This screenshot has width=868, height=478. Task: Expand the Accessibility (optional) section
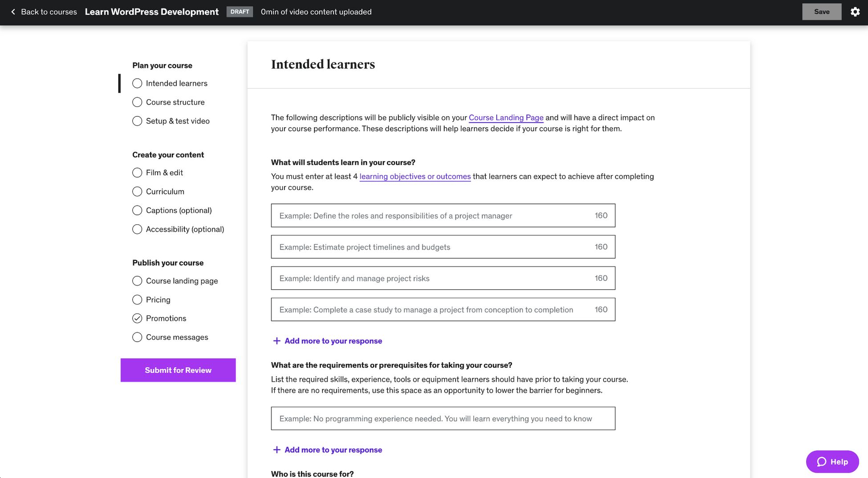pyautogui.click(x=137, y=229)
